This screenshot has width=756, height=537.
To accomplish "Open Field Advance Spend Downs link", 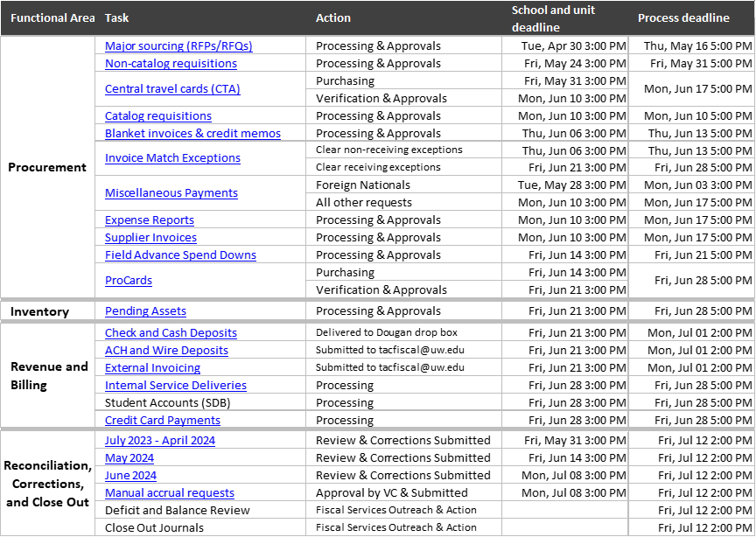I will 180,255.
